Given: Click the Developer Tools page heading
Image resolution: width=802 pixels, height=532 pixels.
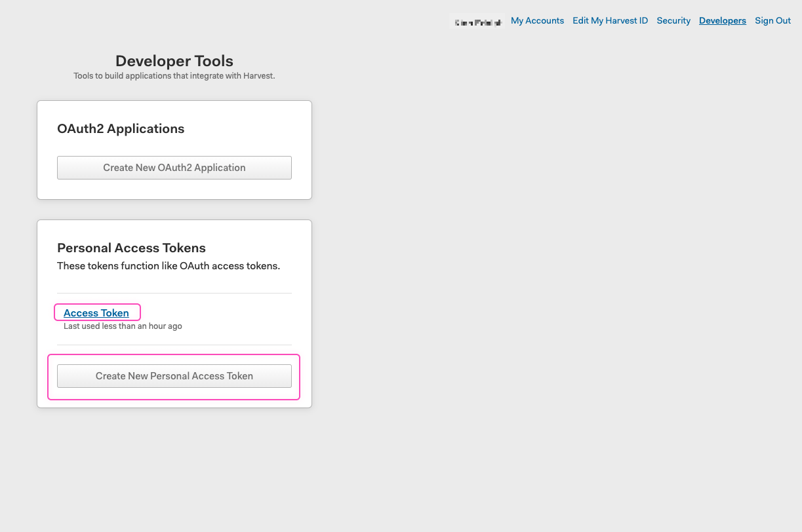Looking at the screenshot, I should 174,60.
